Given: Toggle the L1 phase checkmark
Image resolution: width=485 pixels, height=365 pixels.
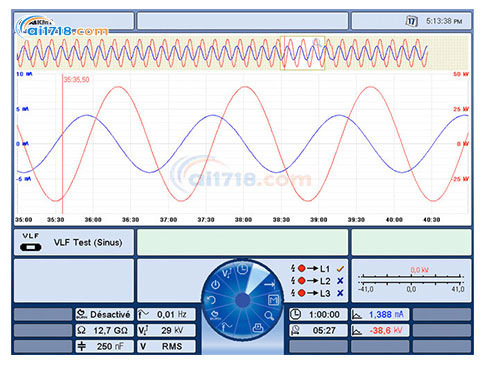Looking at the screenshot, I should (x=340, y=268).
